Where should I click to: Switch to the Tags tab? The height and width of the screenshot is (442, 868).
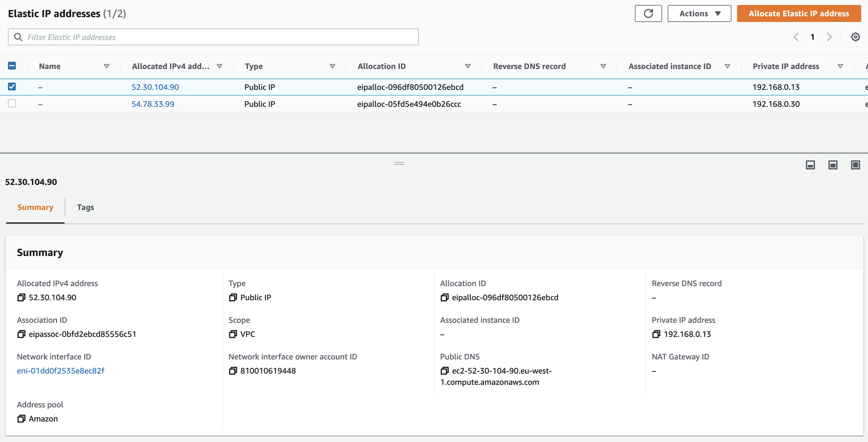click(85, 207)
